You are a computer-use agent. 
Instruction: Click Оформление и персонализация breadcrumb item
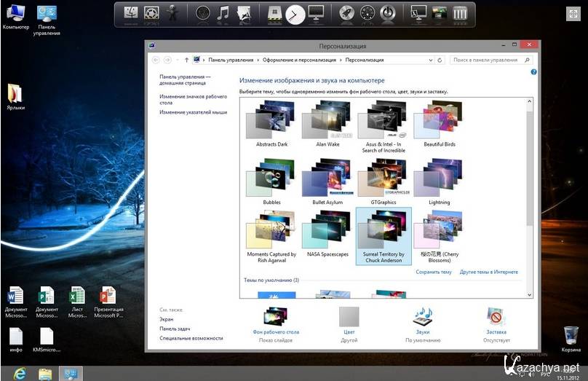point(298,60)
